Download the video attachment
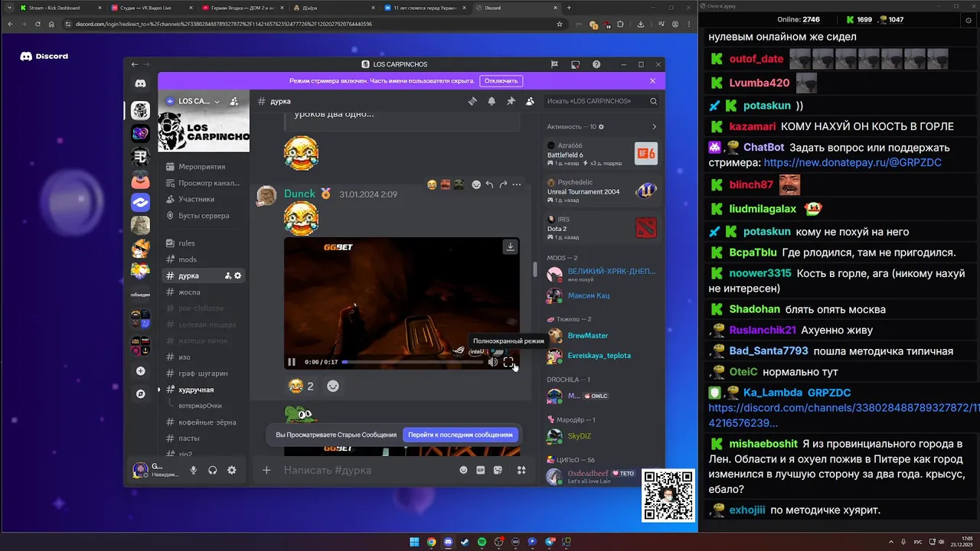 [510, 246]
